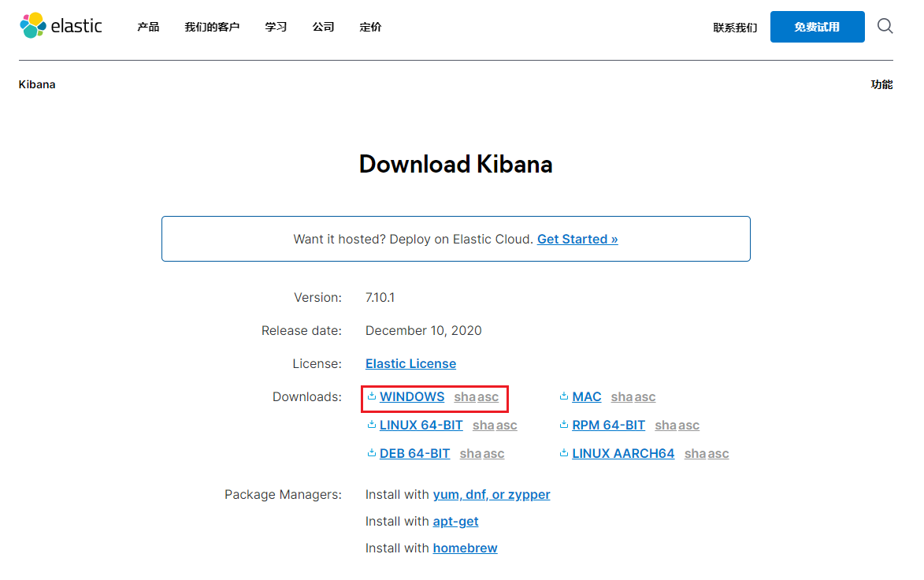Open asc link for DEB 64-BIT
The width and height of the screenshot is (924, 580).
494,454
